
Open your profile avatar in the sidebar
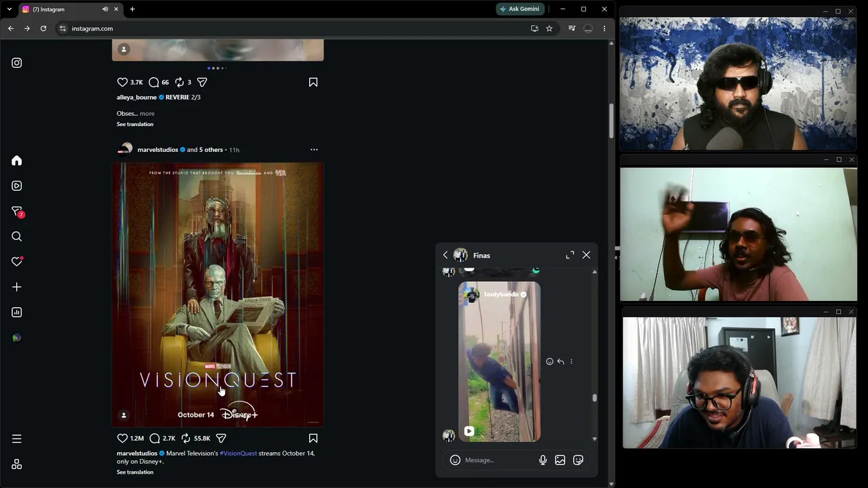[x=17, y=338]
